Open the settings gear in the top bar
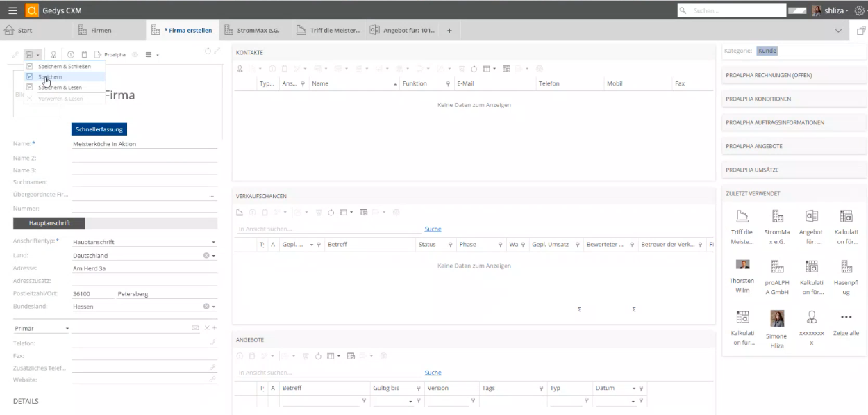Screen dimensions: 868x415 [x=858, y=10]
